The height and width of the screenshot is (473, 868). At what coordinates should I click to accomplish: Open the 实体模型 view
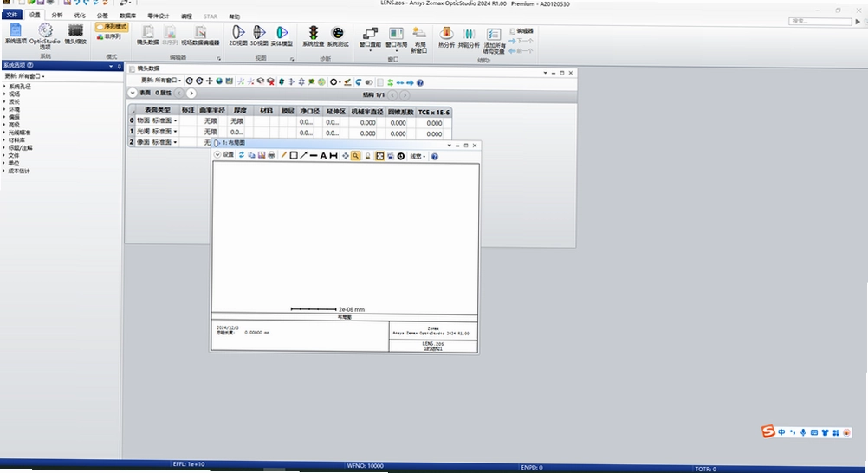click(282, 35)
